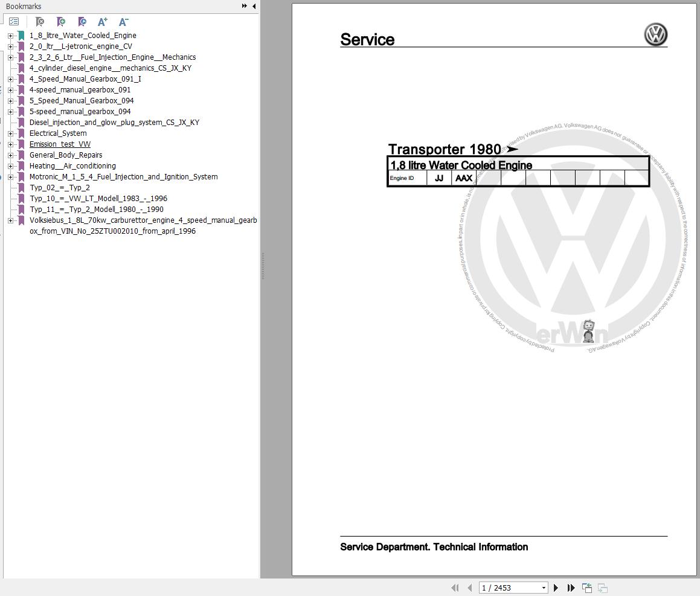Open bookmark Motronic_M_1_5_4_Fuel_Injection_and_Ignition_System

point(124,177)
